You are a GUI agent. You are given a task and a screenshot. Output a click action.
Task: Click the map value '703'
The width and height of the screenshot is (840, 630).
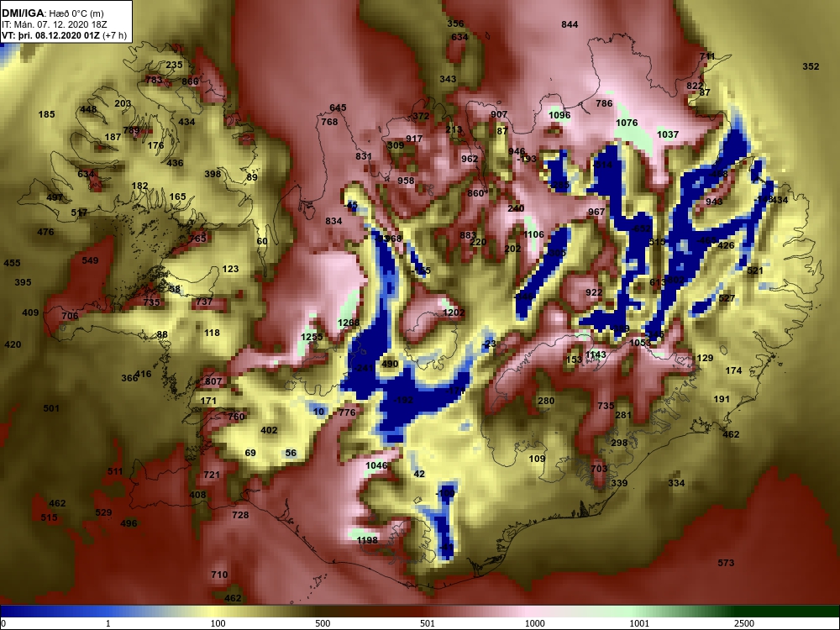pyautogui.click(x=600, y=469)
